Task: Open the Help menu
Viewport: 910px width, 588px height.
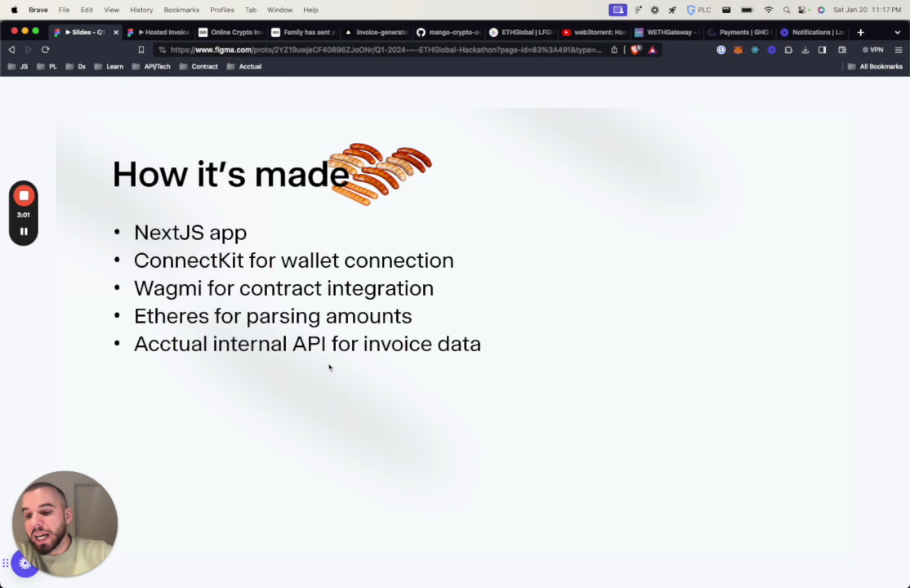Action: point(310,10)
